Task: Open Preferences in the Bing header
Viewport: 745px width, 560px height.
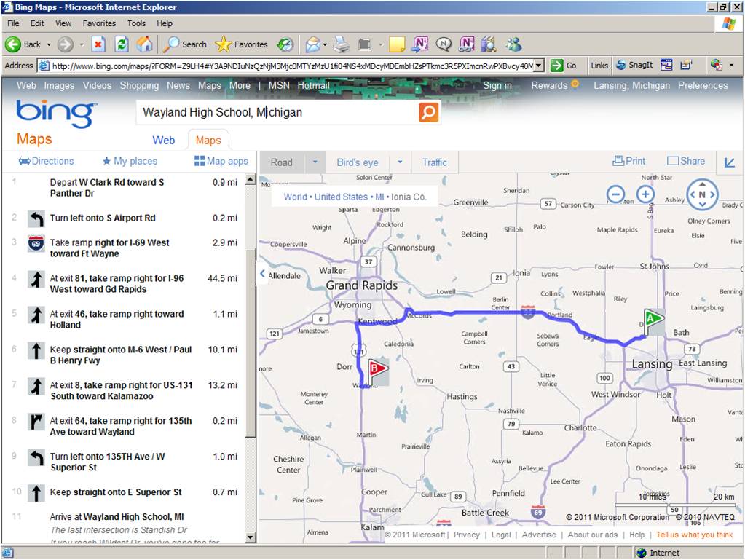Action: tap(703, 85)
